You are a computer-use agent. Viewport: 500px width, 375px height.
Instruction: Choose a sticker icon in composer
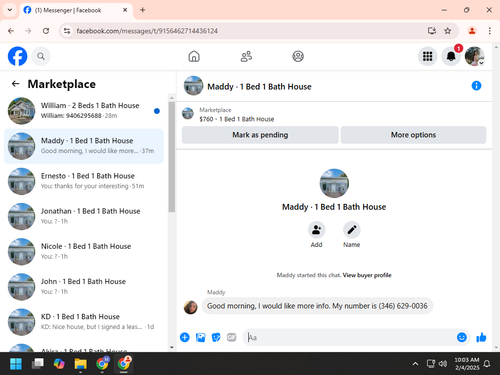(x=216, y=337)
